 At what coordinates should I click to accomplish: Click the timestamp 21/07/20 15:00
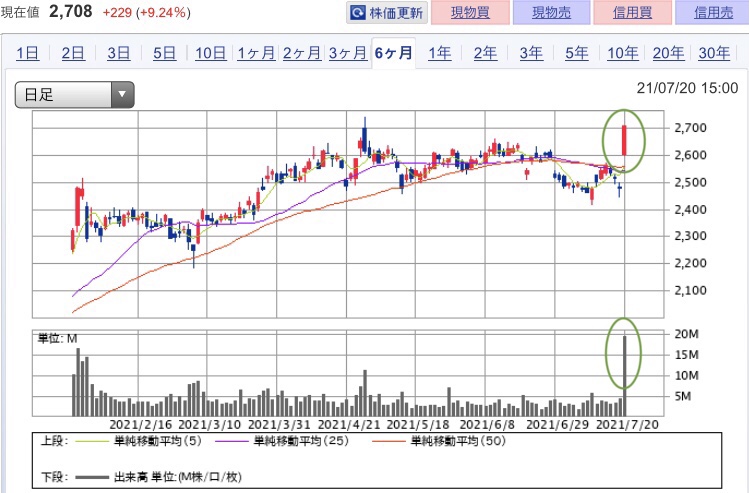coord(687,88)
